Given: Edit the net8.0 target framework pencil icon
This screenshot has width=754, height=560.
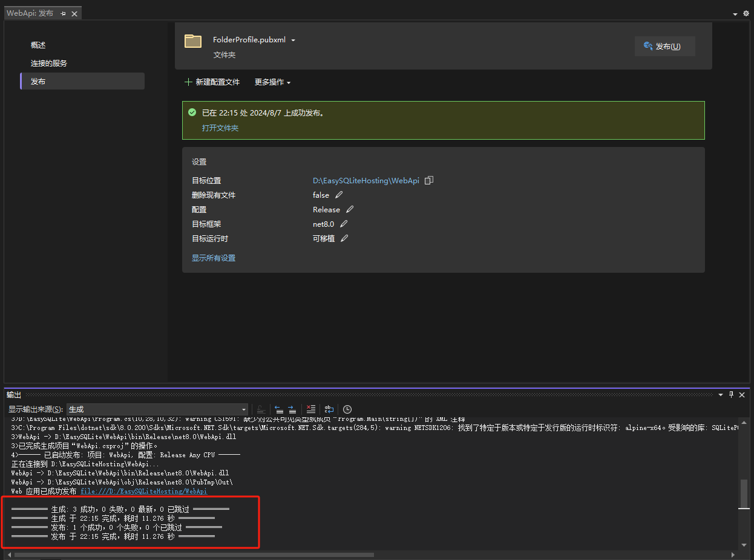Looking at the screenshot, I should click(343, 224).
